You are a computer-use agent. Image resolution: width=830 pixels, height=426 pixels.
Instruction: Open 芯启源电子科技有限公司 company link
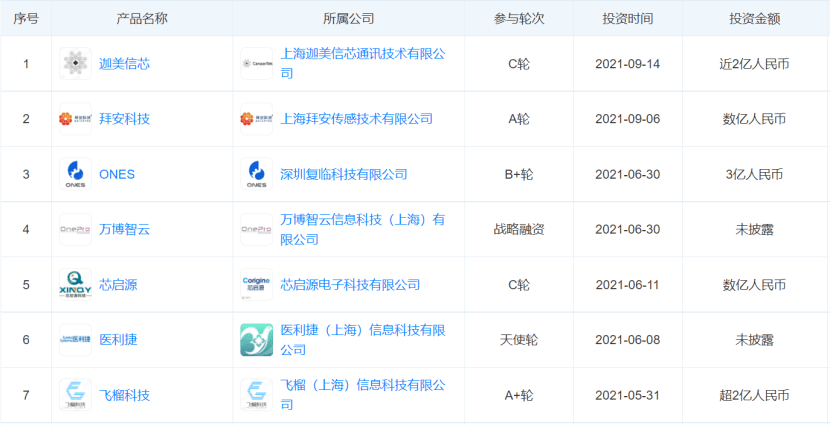350,285
